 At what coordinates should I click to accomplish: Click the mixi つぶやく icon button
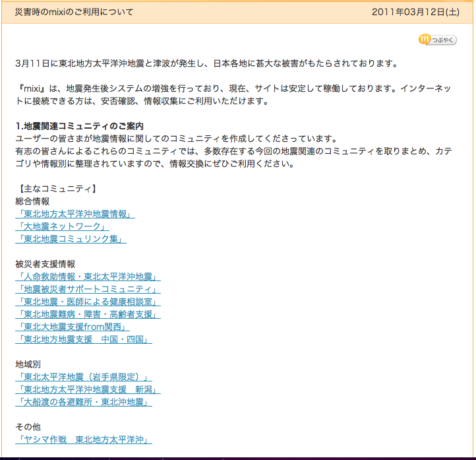pyautogui.click(x=438, y=40)
